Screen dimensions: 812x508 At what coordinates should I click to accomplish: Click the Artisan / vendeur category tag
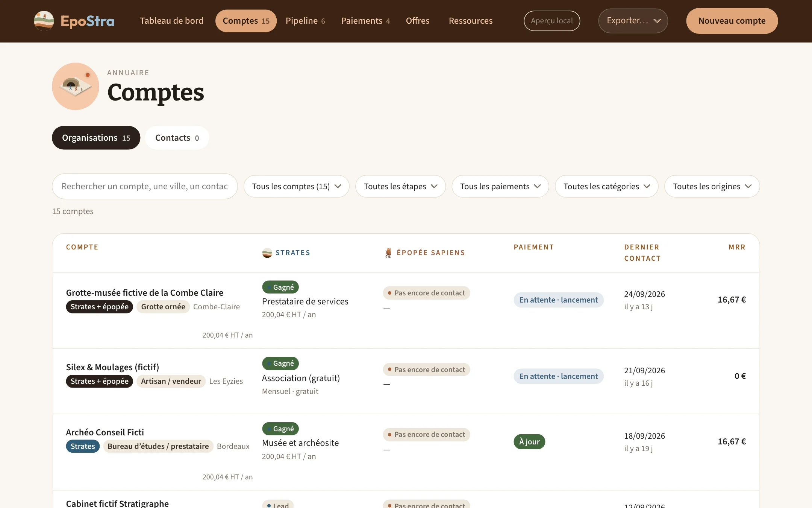[x=171, y=381]
